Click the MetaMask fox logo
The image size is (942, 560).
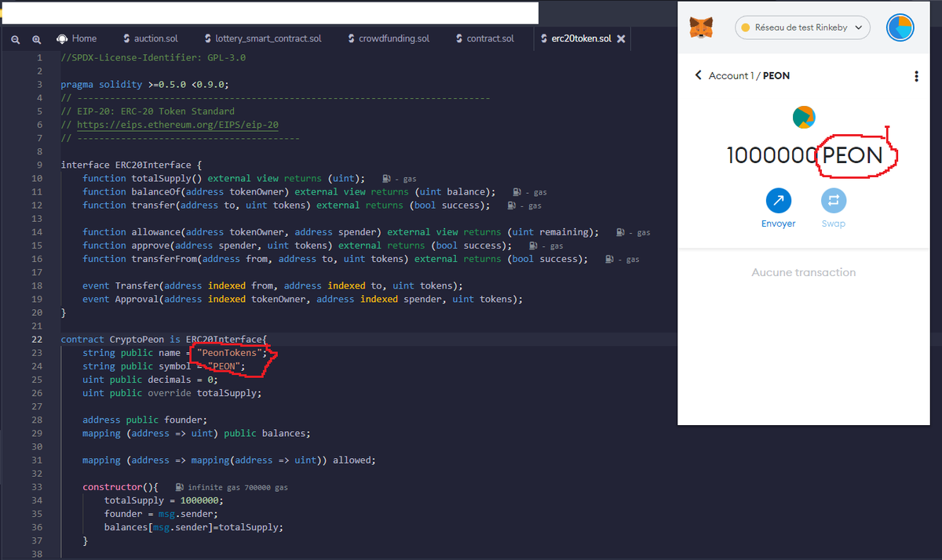coord(701,28)
